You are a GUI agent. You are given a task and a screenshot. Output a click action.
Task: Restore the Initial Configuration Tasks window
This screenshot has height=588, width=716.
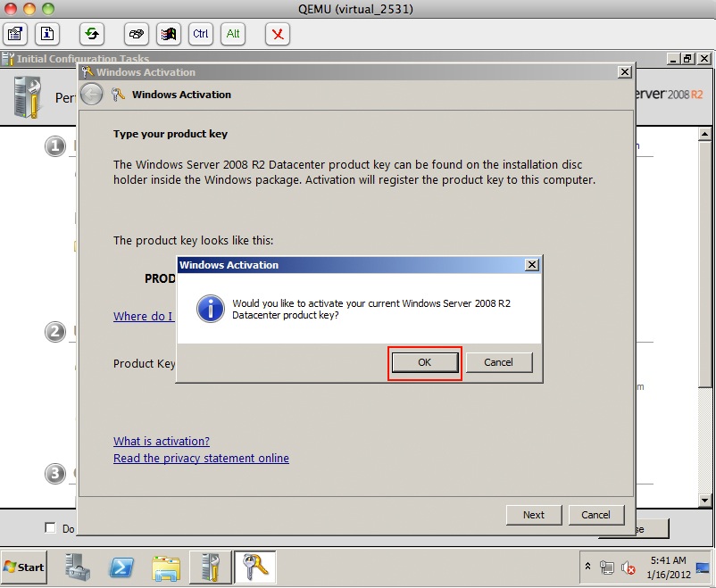coord(688,59)
